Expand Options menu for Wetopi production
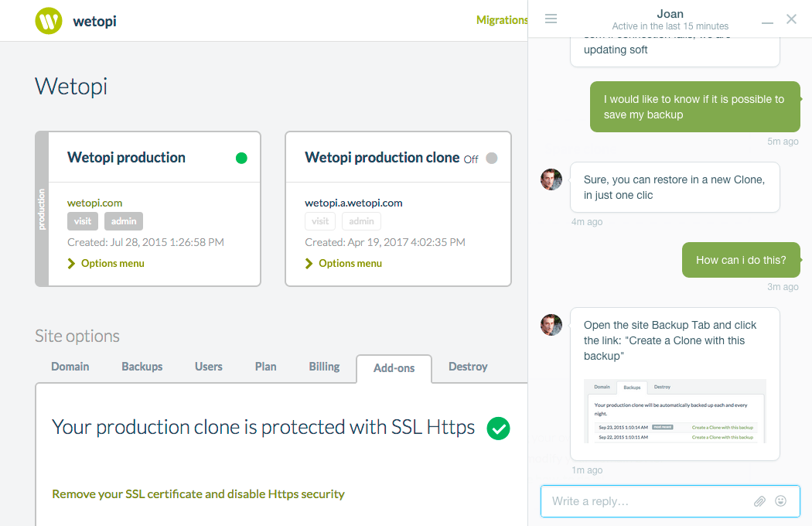812x526 pixels. click(x=106, y=263)
